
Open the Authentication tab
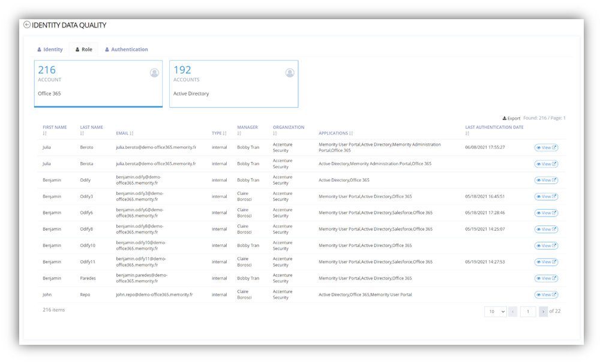coord(126,49)
